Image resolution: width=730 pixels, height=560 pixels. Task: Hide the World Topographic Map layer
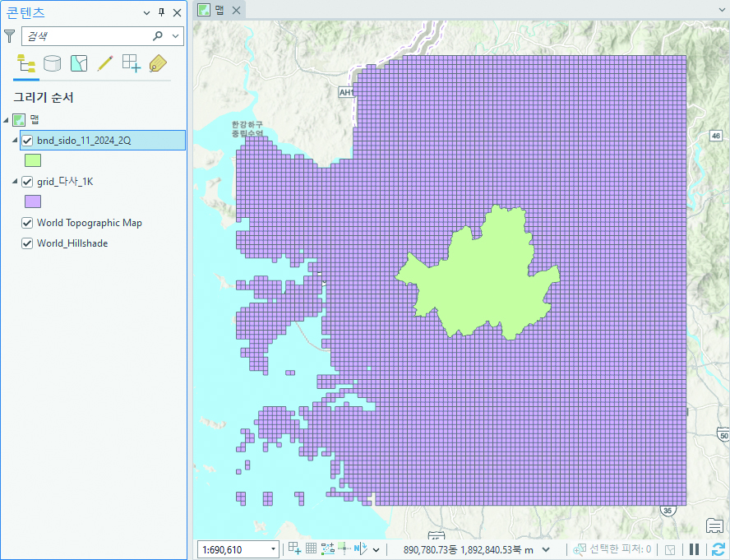[28, 223]
